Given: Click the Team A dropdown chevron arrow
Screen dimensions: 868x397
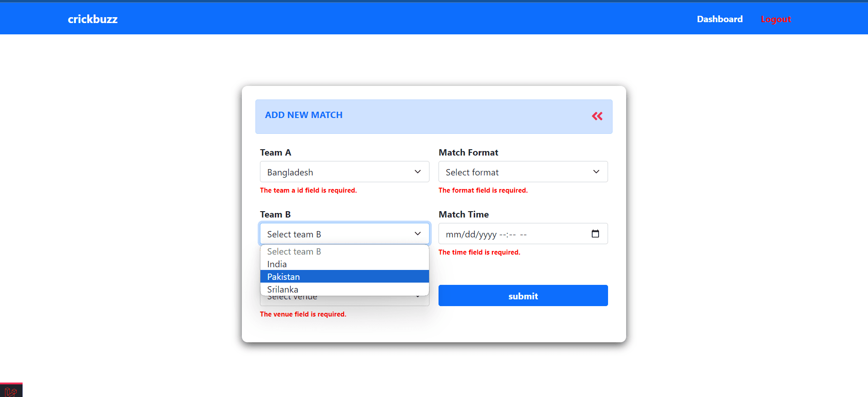Looking at the screenshot, I should click(418, 172).
